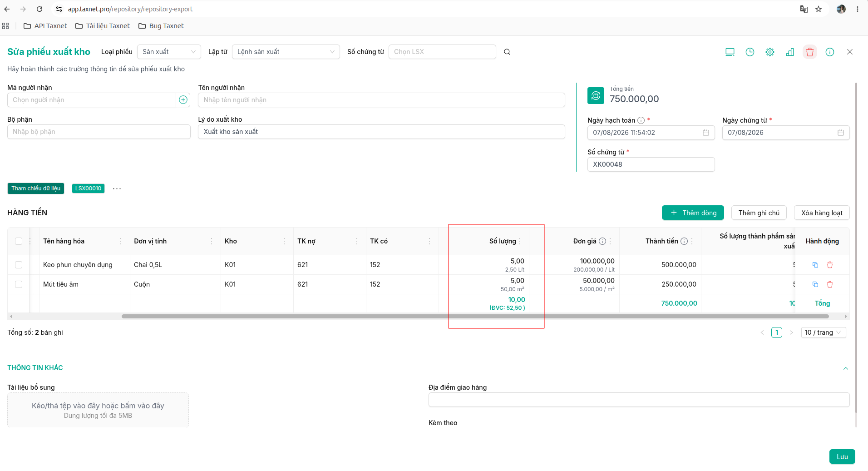Image resolution: width=868 pixels, height=471 pixels.
Task: Tick the Mút tiêu âm row checkbox
Action: [19, 284]
